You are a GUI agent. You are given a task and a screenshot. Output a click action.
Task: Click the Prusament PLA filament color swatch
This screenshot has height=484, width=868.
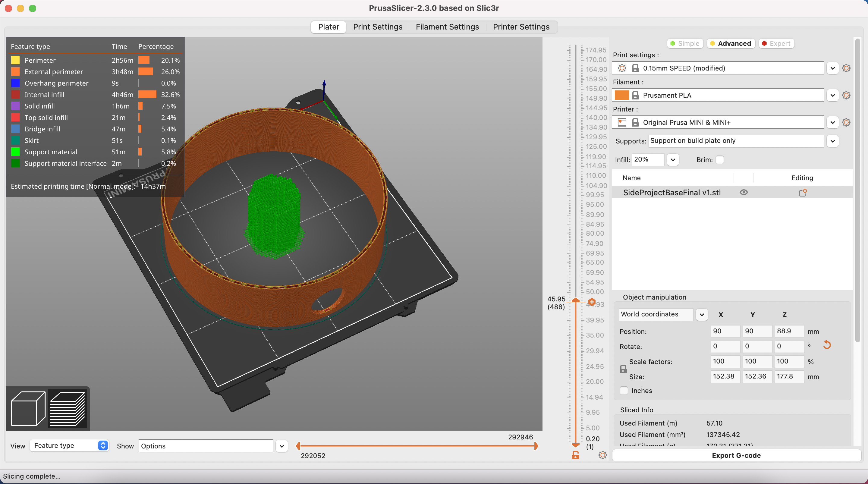(x=622, y=95)
